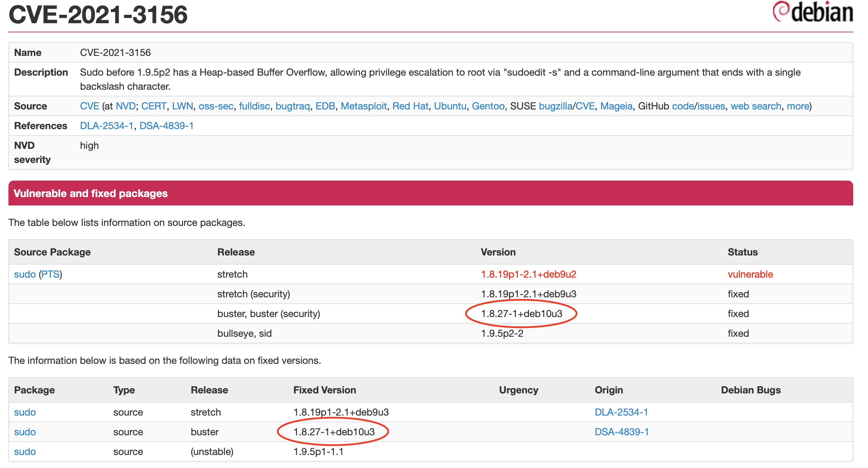This screenshot has width=868, height=468.
Task: Follow the LWN link
Action: point(182,106)
